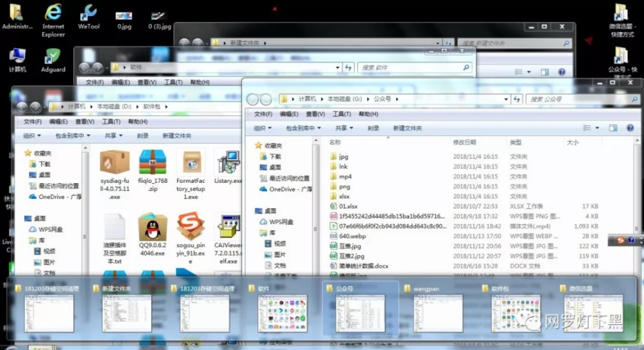Open 包含到库中 dropdown in 公众号 window
The width and height of the screenshot is (644, 350).
(x=303, y=128)
